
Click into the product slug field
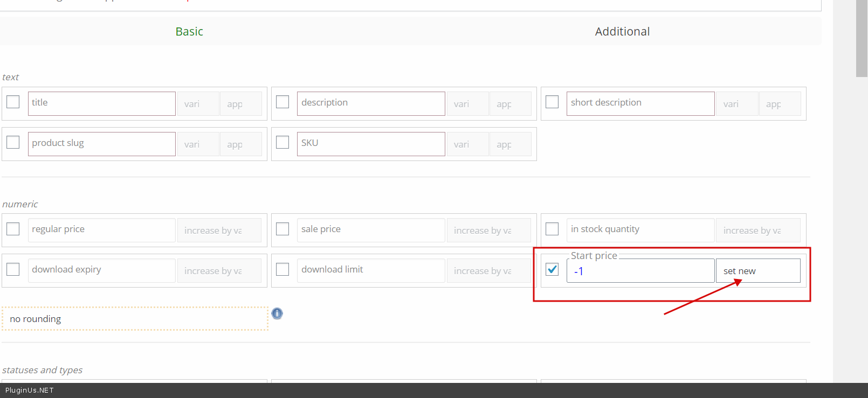tap(101, 144)
